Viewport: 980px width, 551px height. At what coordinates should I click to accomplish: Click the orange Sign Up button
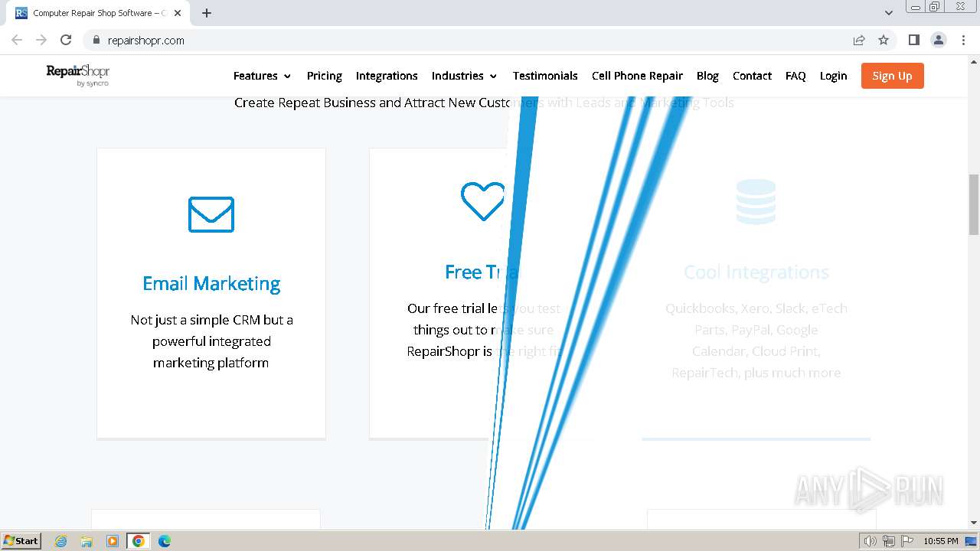(x=892, y=76)
